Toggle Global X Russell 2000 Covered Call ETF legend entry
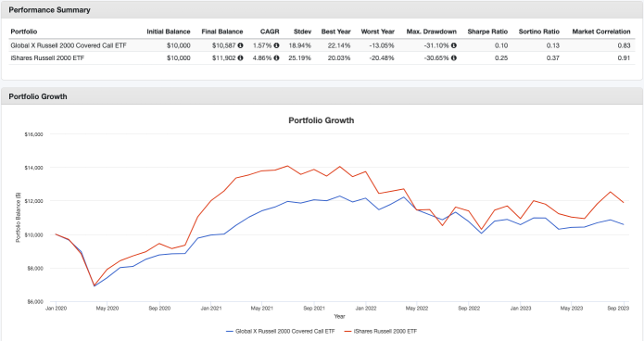 [x=281, y=331]
